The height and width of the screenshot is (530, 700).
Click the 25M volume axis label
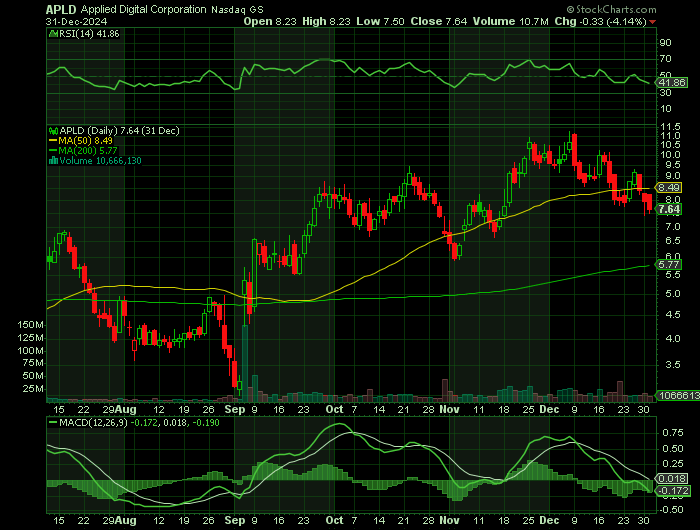33,389
